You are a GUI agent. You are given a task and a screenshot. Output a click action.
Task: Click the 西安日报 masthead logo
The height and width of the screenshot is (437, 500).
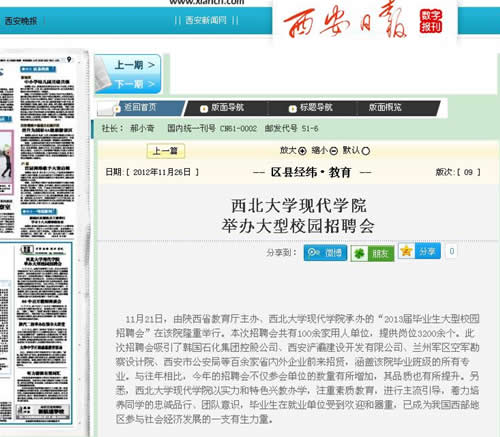[345, 21]
